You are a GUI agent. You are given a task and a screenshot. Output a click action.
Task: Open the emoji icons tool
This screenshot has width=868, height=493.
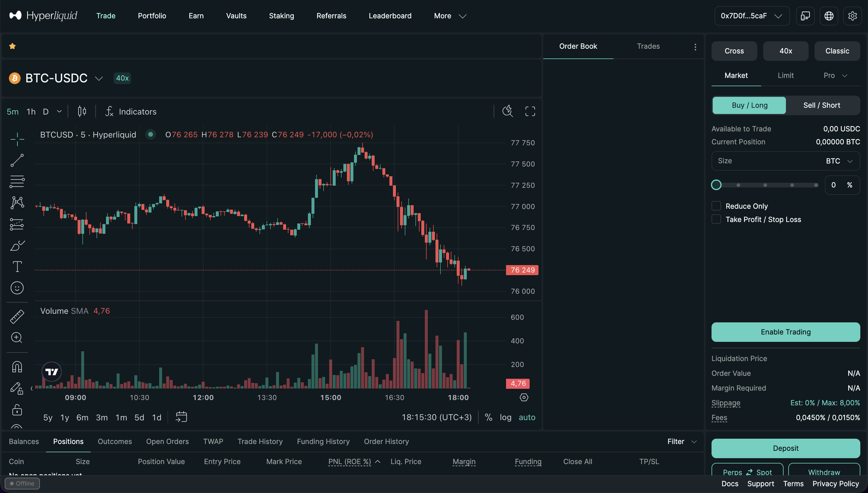pos(17,288)
